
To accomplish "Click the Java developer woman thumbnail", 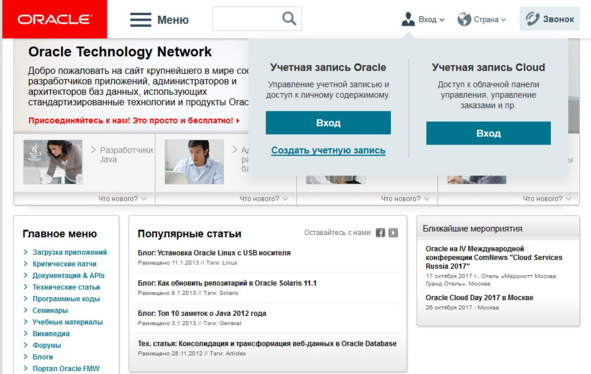I will pos(53,162).
